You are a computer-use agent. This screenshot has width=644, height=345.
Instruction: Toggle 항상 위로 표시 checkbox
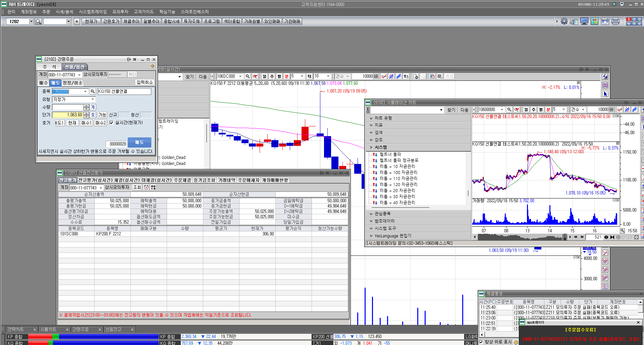(x=481, y=342)
